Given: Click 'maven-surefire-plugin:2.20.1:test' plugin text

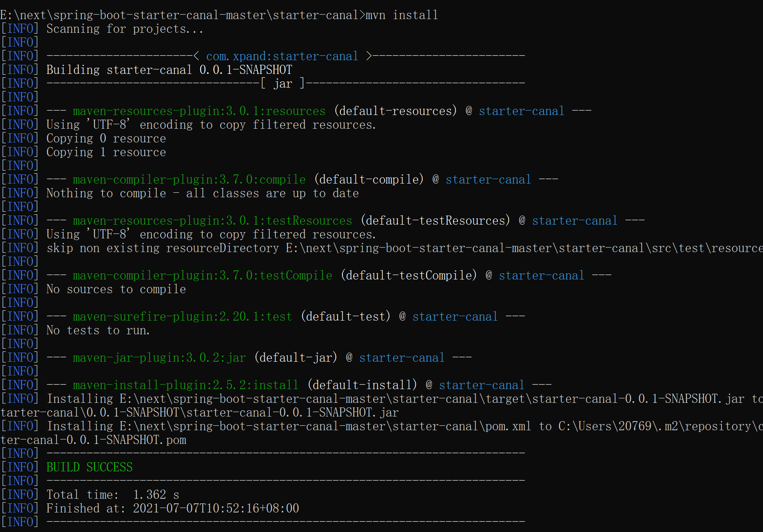Looking at the screenshot, I should 182,317.
